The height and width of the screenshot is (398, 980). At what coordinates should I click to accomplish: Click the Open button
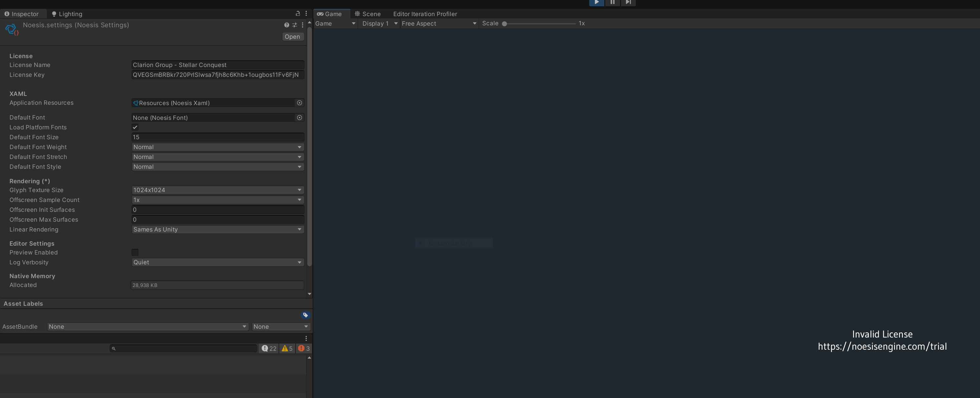[x=292, y=36]
